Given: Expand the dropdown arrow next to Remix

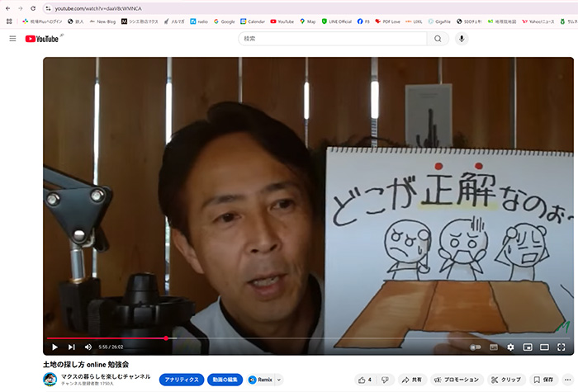Looking at the screenshot, I should 279,380.
